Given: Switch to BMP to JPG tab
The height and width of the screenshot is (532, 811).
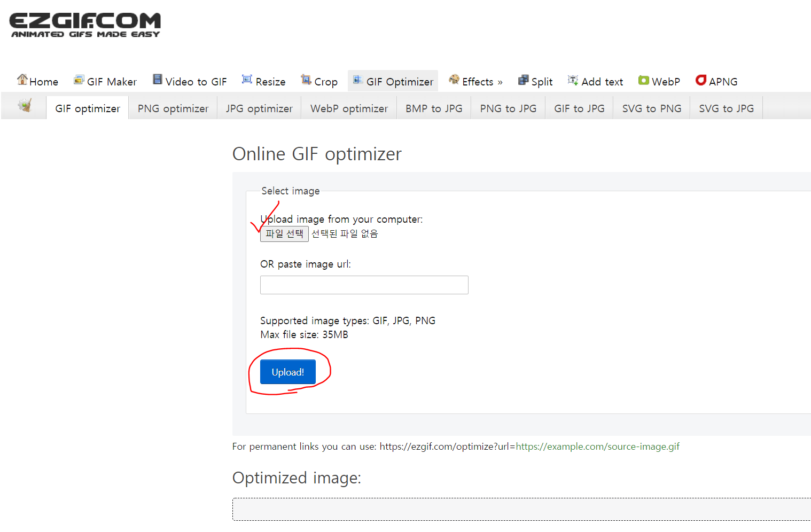Looking at the screenshot, I should pos(434,108).
